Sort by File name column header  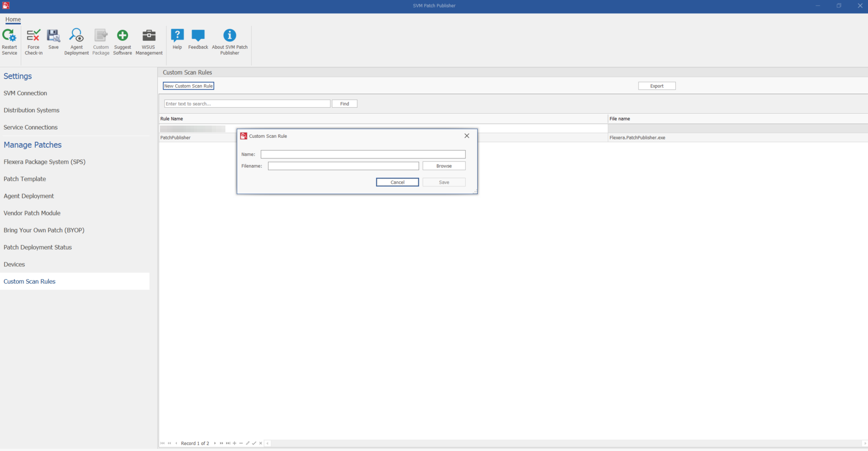pyautogui.click(x=620, y=119)
